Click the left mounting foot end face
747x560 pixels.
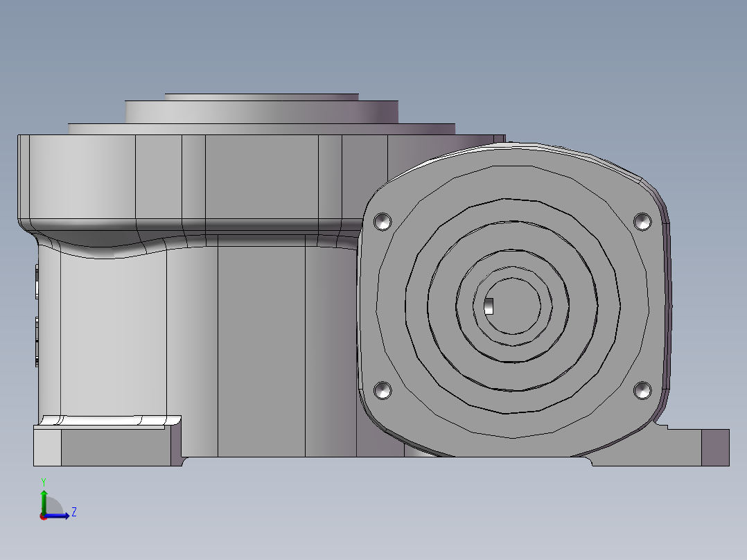pos(47,448)
